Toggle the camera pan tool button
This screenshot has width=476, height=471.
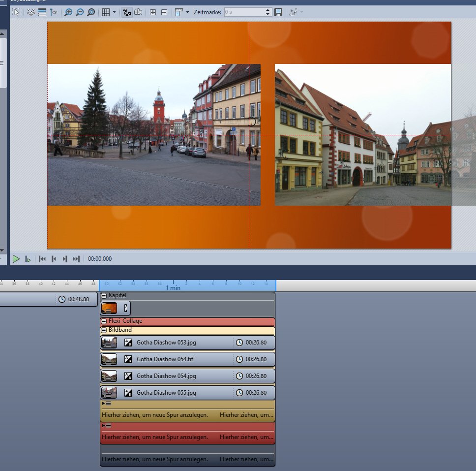pyautogui.click(x=138, y=12)
